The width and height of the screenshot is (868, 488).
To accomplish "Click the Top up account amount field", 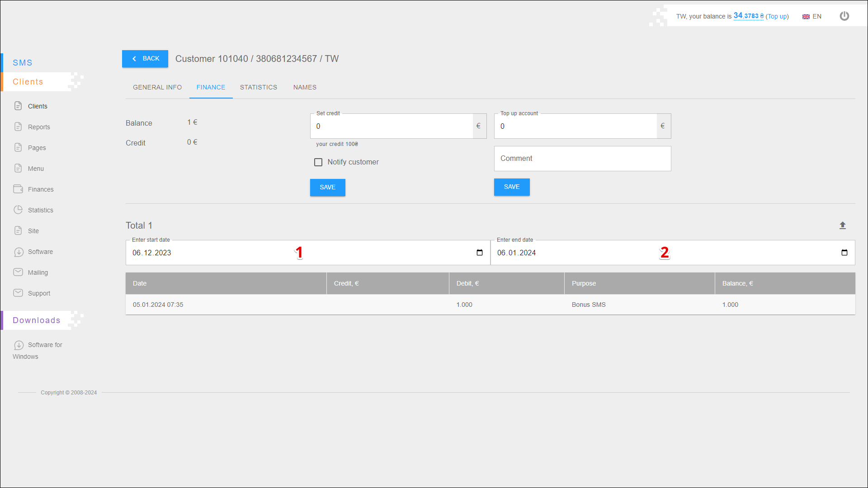I will pos(575,126).
